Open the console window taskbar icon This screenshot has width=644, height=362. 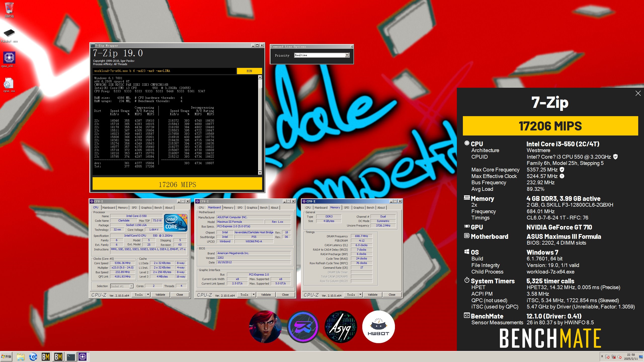coord(71,357)
